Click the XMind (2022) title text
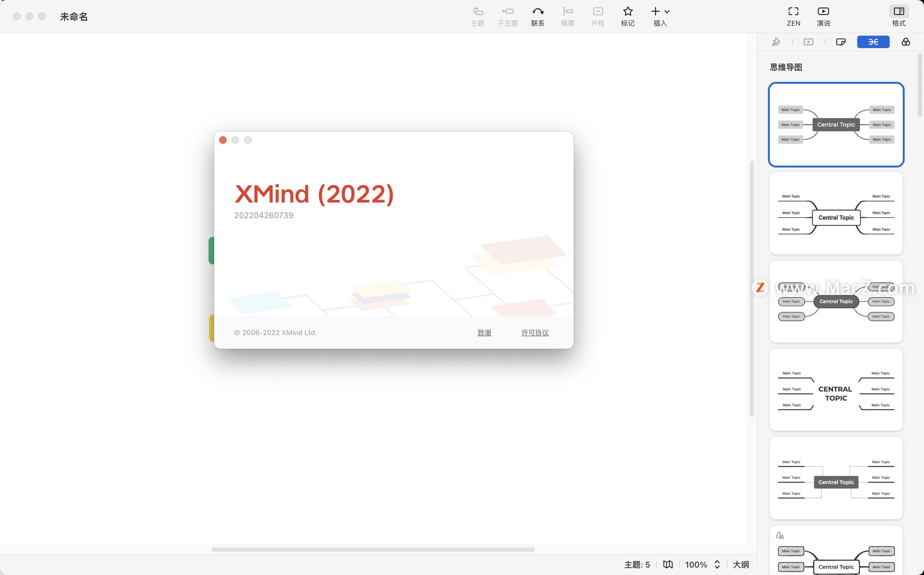Viewport: 924px width, 575px height. click(314, 194)
